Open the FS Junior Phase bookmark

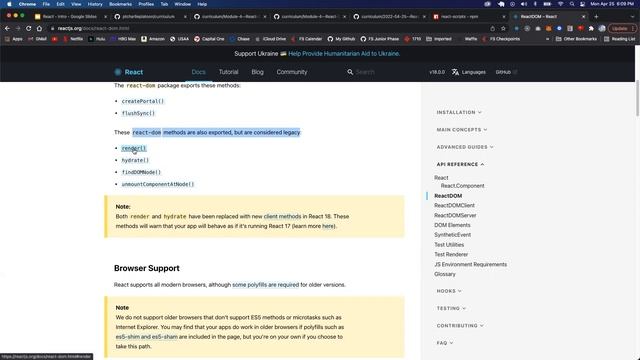pos(380,39)
